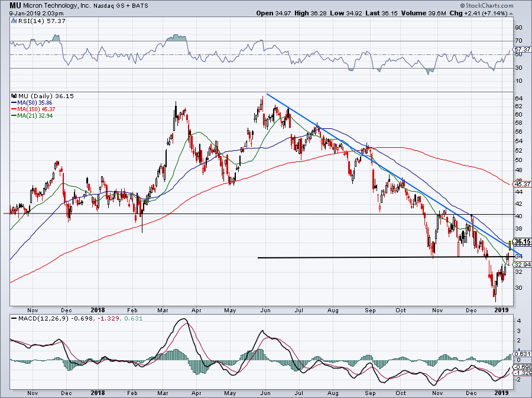Click the 40 price level on the right axis
Screen dimensions: 532x398
519,216
